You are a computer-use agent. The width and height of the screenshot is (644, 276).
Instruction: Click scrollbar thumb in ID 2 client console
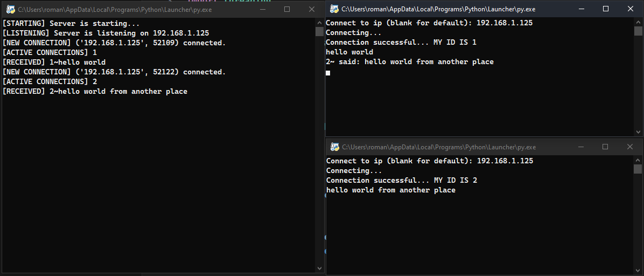638,169
